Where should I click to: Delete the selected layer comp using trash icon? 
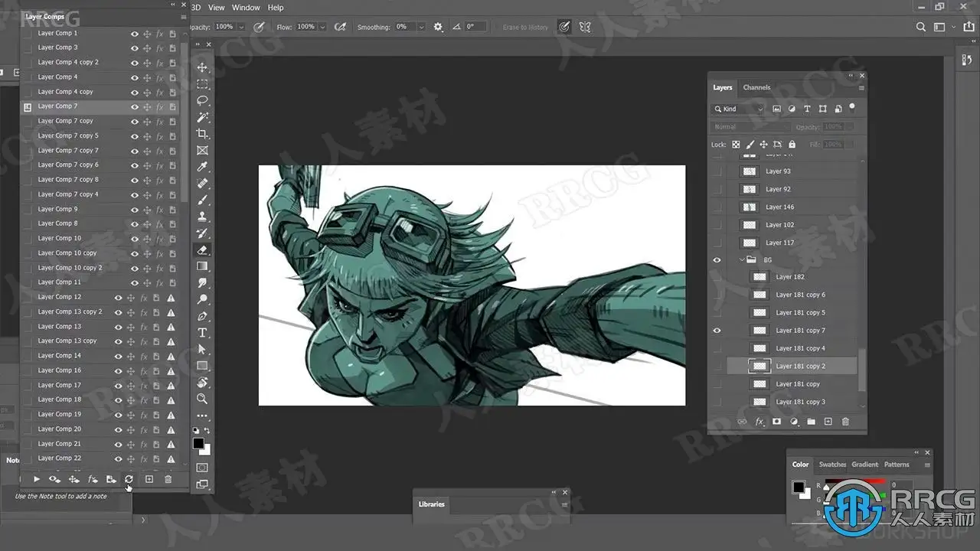[x=168, y=479]
